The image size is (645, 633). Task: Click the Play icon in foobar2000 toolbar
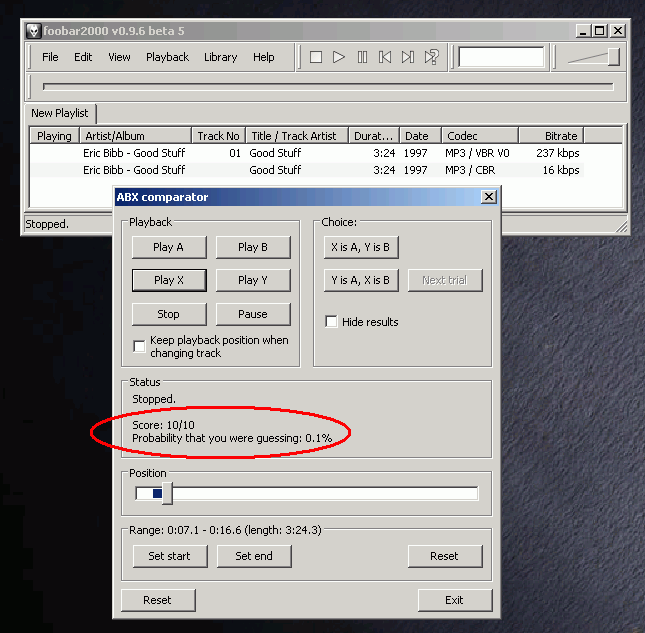(339, 57)
